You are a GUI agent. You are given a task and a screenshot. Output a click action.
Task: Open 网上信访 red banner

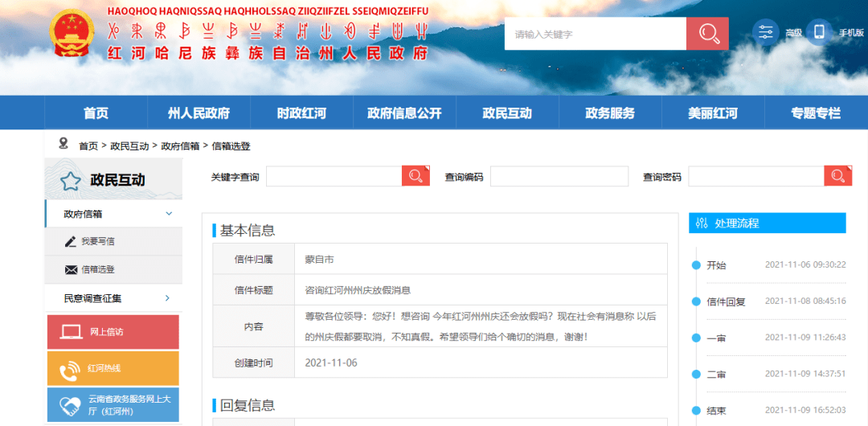tap(113, 333)
